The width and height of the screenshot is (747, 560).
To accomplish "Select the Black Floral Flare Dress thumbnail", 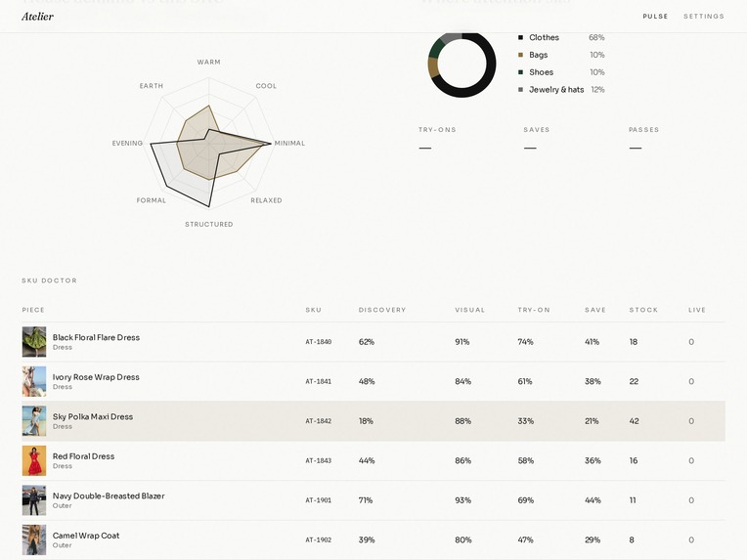I will pos(34,341).
